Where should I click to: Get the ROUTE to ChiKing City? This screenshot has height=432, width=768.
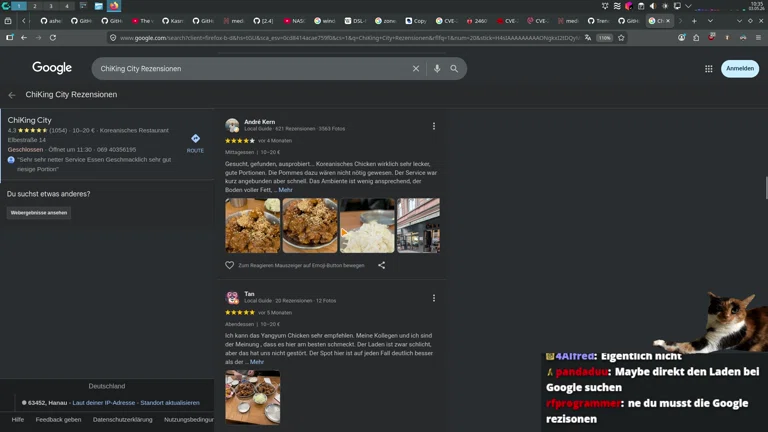tap(195, 144)
